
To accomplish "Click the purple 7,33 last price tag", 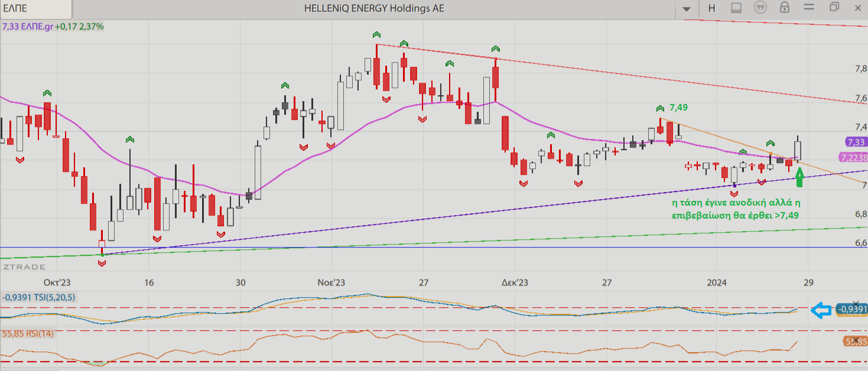I will (x=855, y=142).
